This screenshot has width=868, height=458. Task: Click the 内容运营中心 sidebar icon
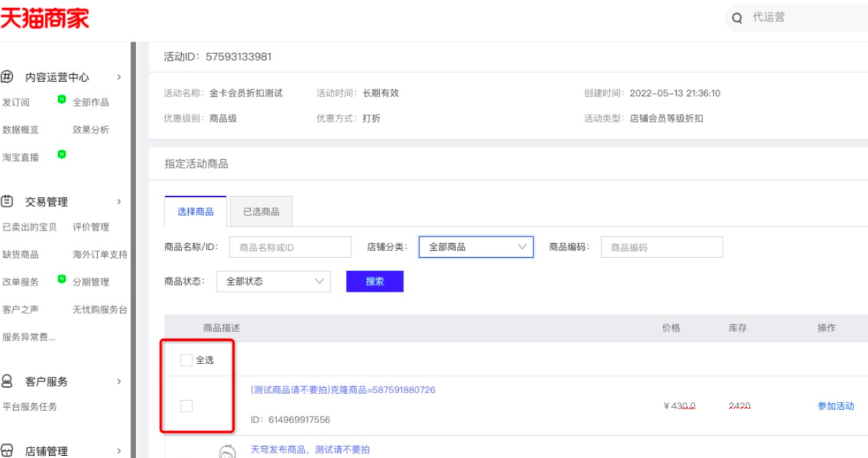[8, 77]
